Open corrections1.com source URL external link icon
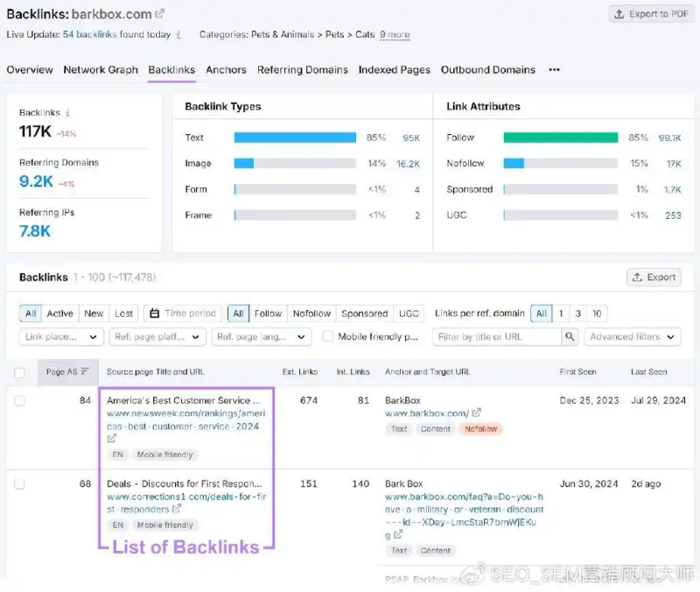700x592 pixels. click(x=177, y=509)
